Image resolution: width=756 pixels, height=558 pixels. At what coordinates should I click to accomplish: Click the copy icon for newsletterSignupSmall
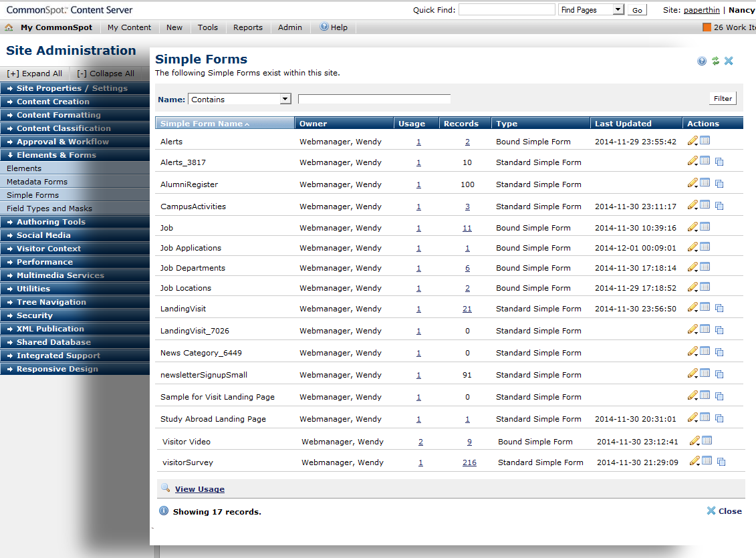click(719, 374)
